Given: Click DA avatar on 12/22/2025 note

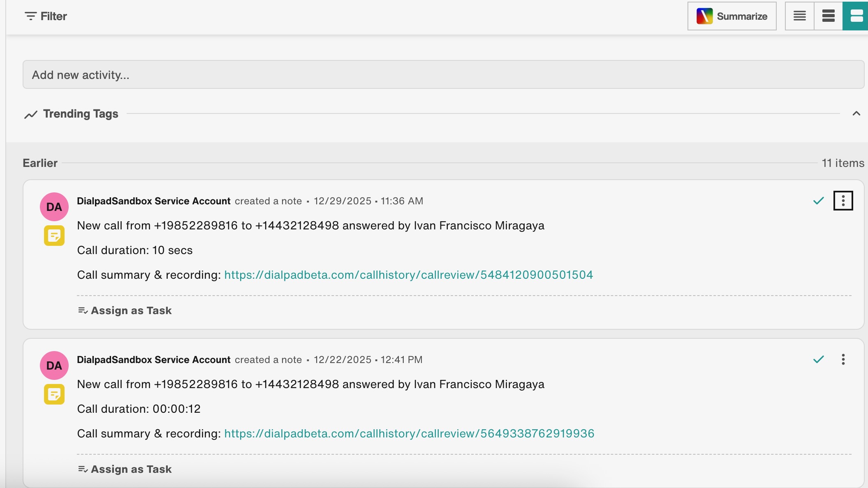Looking at the screenshot, I should tap(54, 365).
